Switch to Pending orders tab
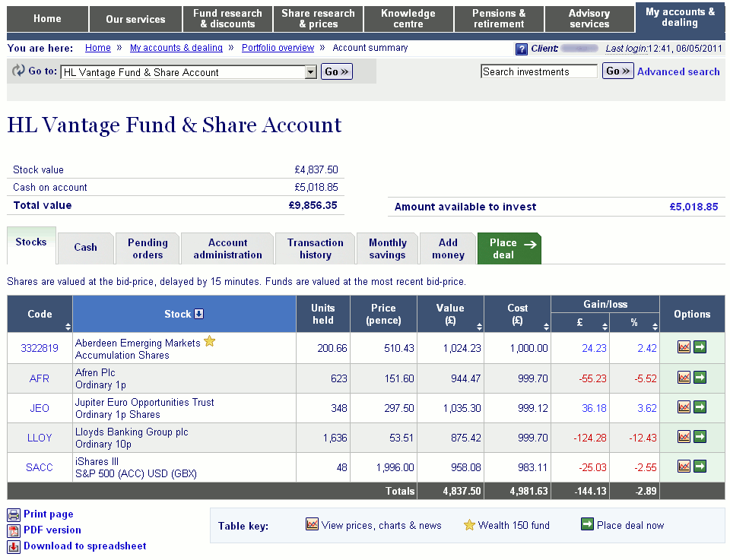 [x=148, y=248]
